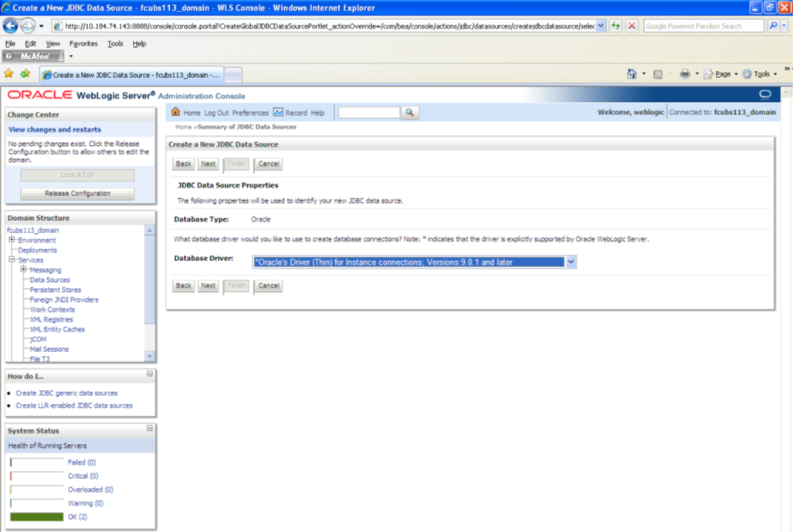Click the IE Home toolbar icon
The width and height of the screenshot is (793, 532).
coord(632,74)
